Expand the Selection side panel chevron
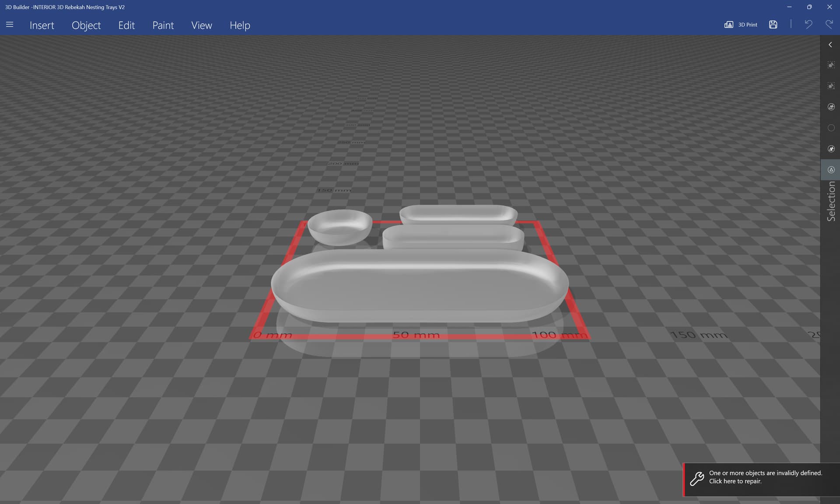The image size is (840, 504). (x=830, y=45)
